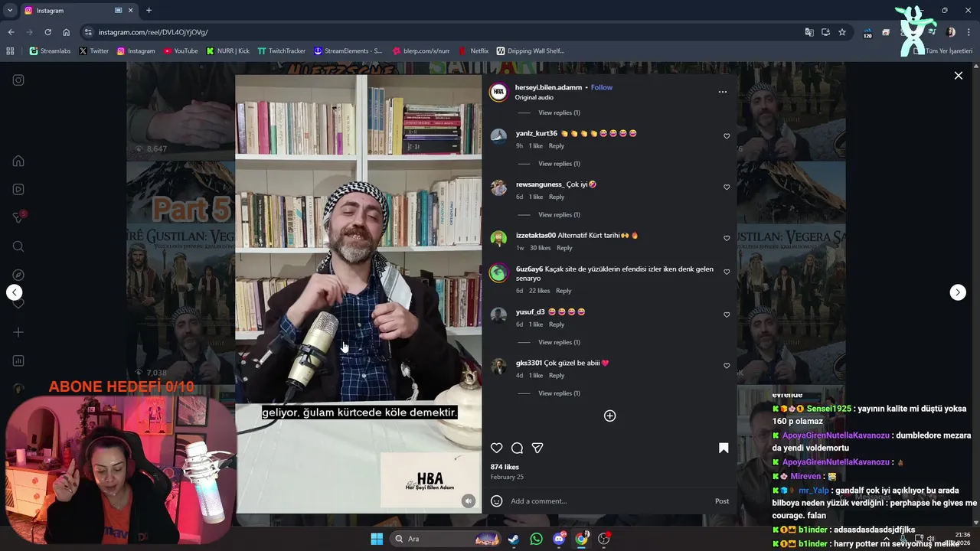Expand replies under yanlz_kurt36 comment

coord(559,164)
